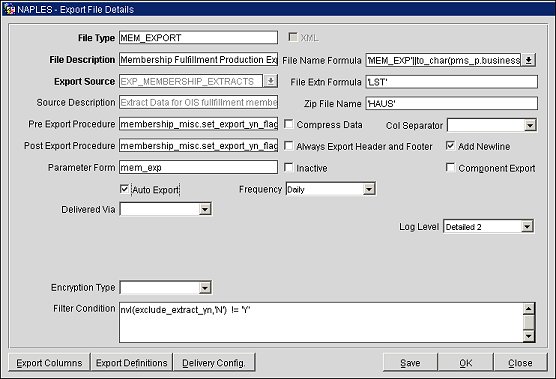Click the Filter Condition scrollbar up arrow
Image resolution: width=556 pixels, height=379 pixels.
click(528, 309)
